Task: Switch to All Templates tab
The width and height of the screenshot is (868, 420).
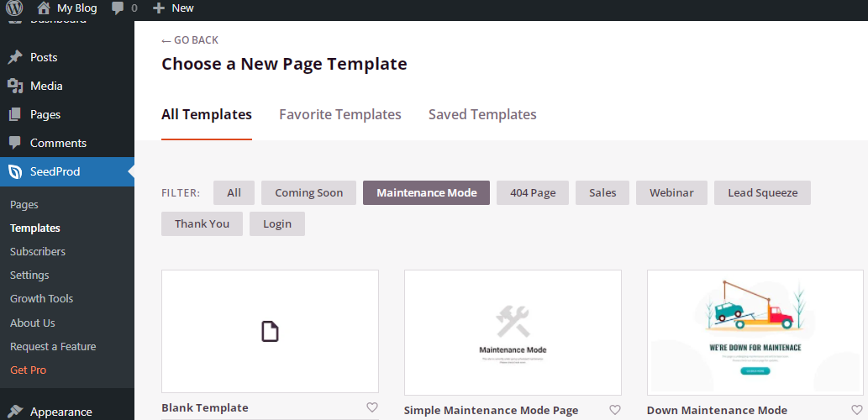Action: [x=207, y=114]
